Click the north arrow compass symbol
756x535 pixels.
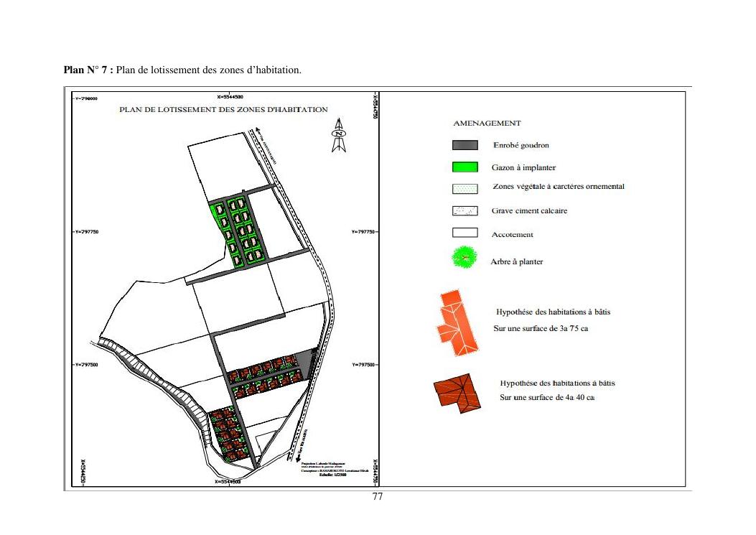pos(339,136)
